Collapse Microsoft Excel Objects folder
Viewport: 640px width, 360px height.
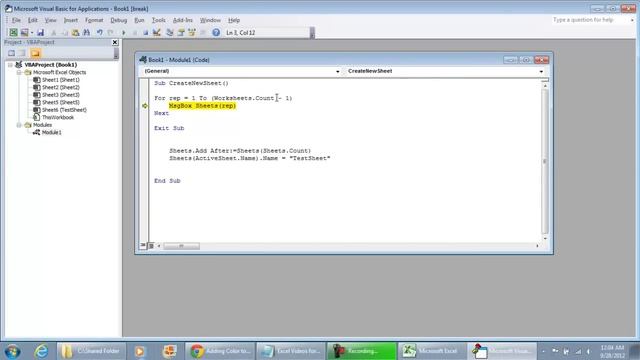[19, 72]
